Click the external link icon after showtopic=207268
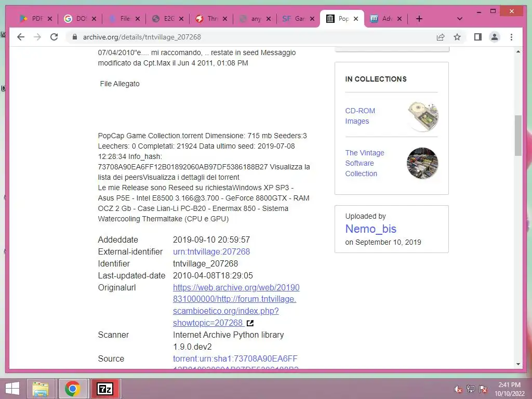 pyautogui.click(x=250, y=323)
